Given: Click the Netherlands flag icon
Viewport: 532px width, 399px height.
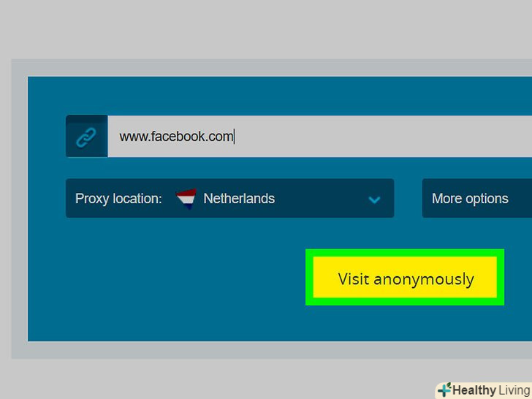Looking at the screenshot, I should 186,199.
